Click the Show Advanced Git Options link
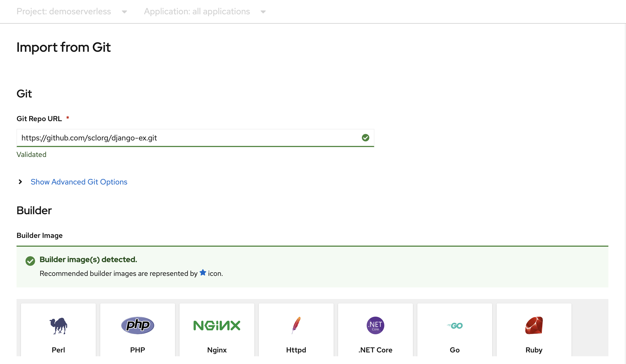626x364 pixels. pyautogui.click(x=78, y=181)
